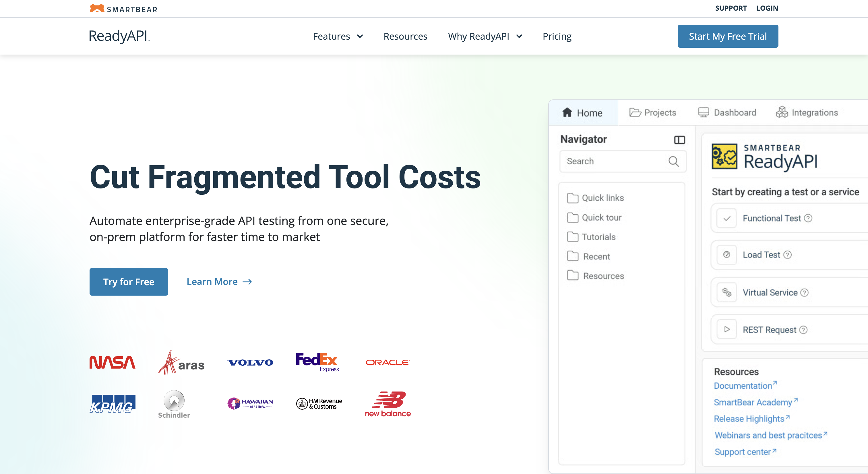Click the magnifier icon in Navigator search
The image size is (868, 474).
click(x=673, y=161)
